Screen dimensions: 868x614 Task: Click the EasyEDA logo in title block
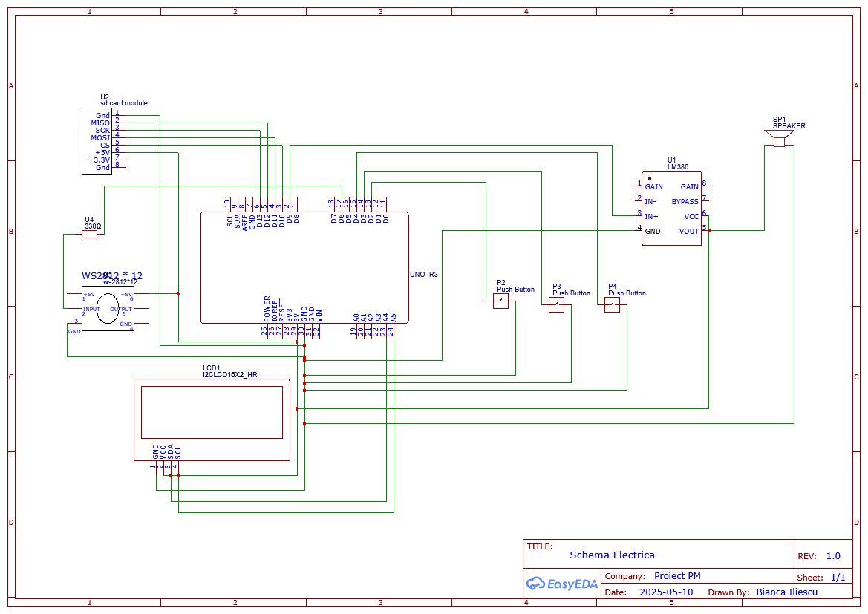click(561, 584)
